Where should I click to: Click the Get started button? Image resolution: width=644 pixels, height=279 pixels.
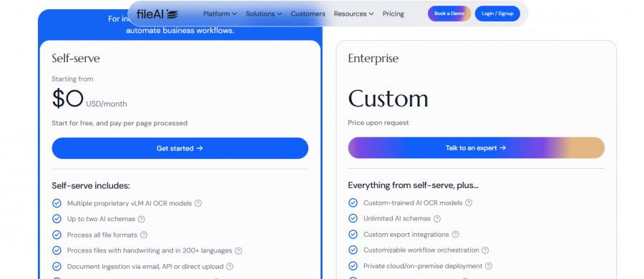180,148
